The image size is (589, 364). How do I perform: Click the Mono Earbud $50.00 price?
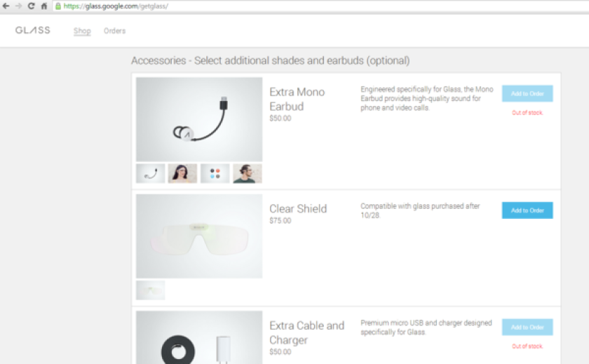click(x=280, y=119)
